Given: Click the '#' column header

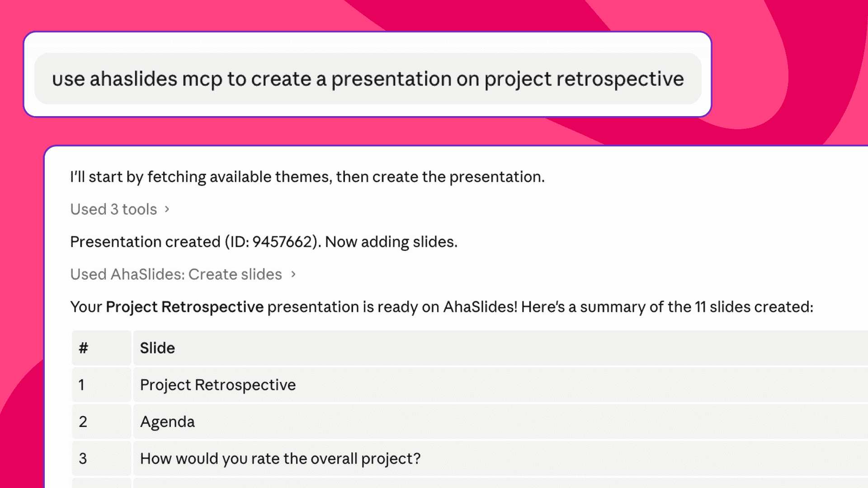Looking at the screenshot, I should pyautogui.click(x=101, y=348).
